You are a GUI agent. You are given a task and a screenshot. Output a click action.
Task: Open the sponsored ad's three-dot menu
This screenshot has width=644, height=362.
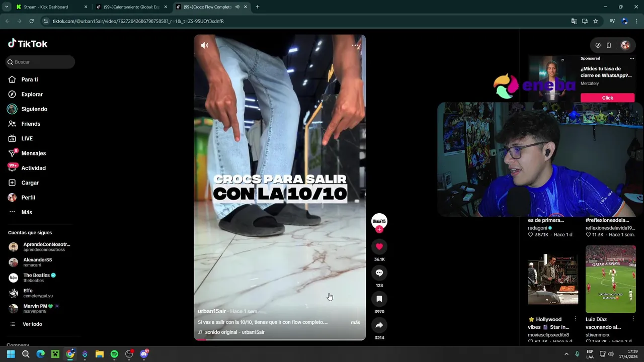[632, 58]
